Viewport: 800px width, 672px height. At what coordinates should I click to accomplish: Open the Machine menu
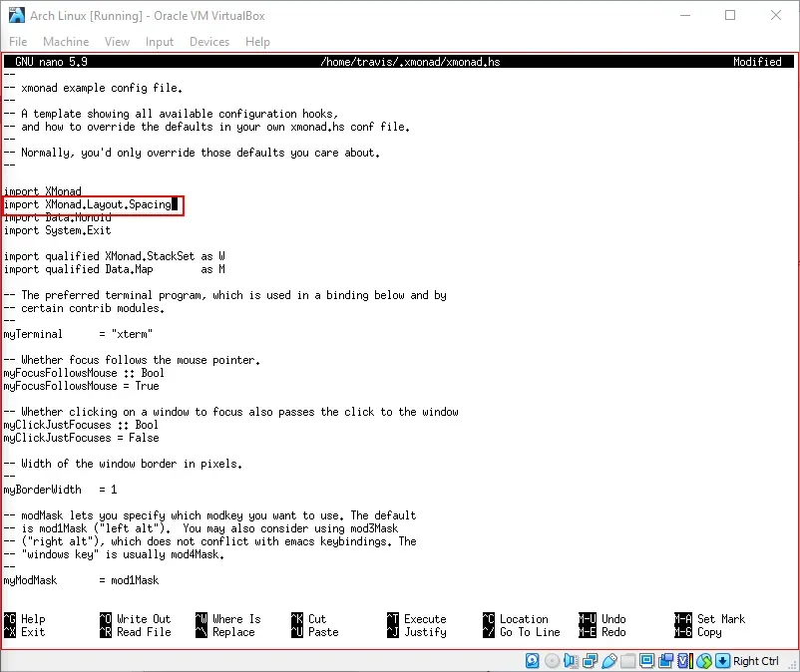click(x=66, y=42)
